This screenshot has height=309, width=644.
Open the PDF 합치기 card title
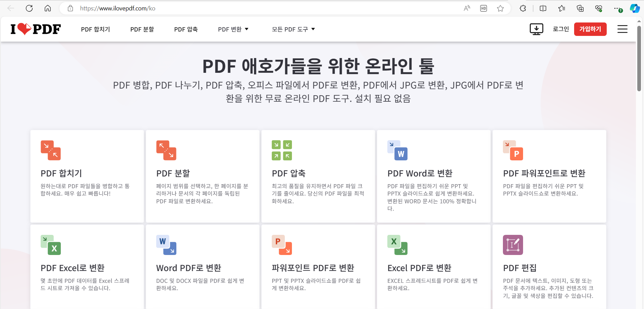tap(61, 173)
